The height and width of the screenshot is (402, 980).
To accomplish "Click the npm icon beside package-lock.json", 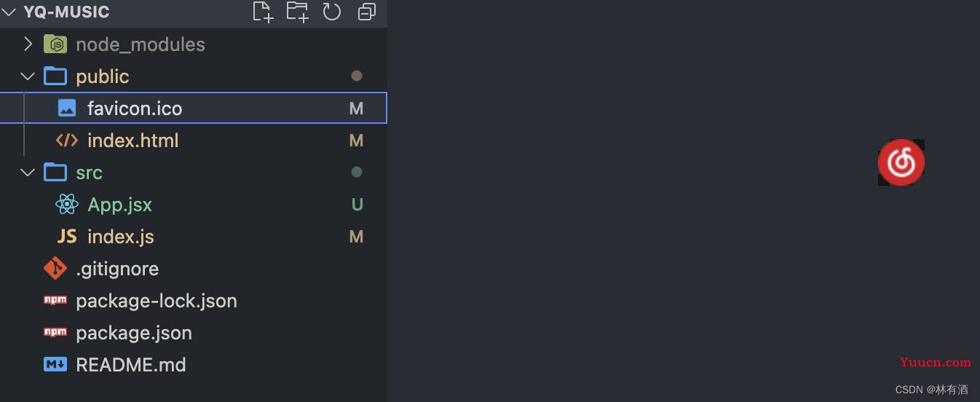I will point(55,300).
